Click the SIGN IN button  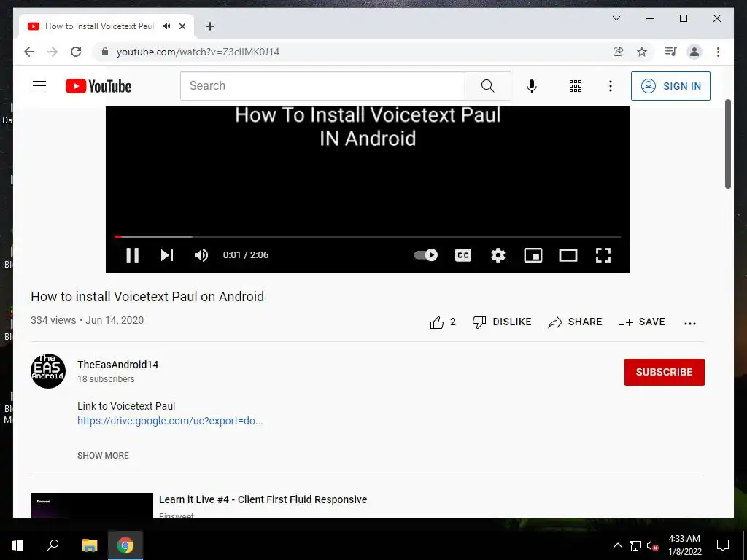click(x=670, y=86)
